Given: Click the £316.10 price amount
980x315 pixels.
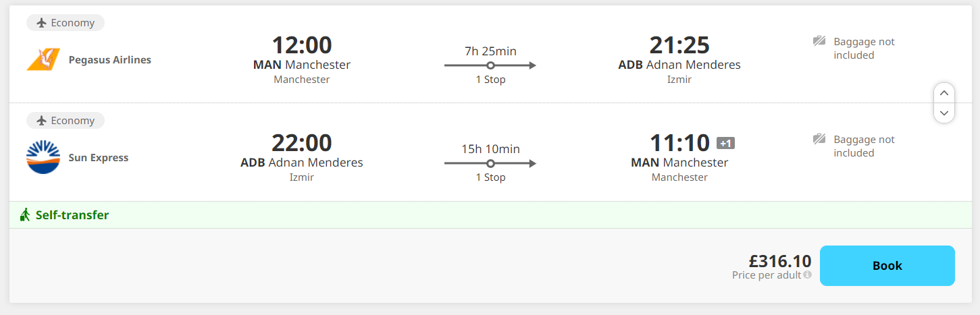Looking at the screenshot, I should click(x=780, y=261).
